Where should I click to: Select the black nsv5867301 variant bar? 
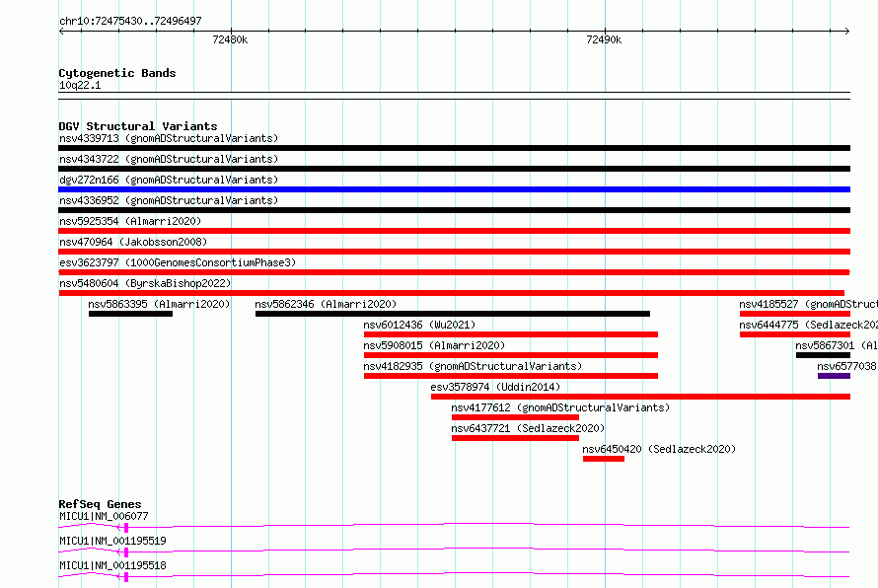pyautogui.click(x=823, y=355)
